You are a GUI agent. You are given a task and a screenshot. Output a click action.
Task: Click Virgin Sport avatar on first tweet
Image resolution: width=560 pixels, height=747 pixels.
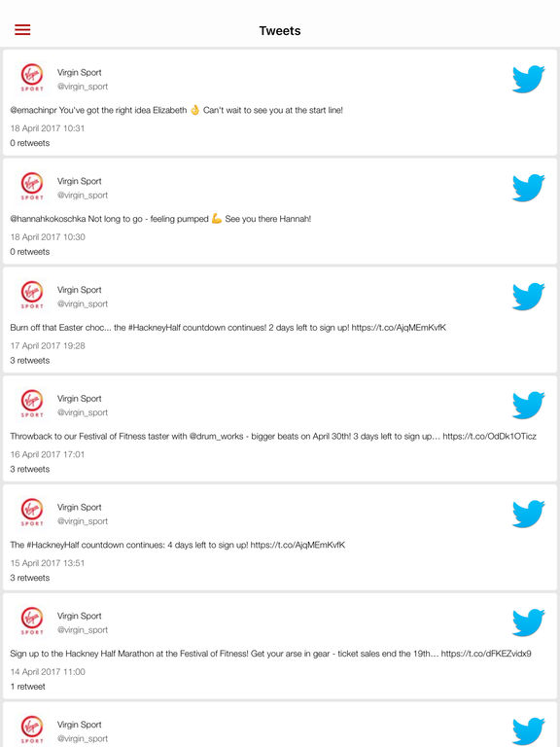pos(32,78)
